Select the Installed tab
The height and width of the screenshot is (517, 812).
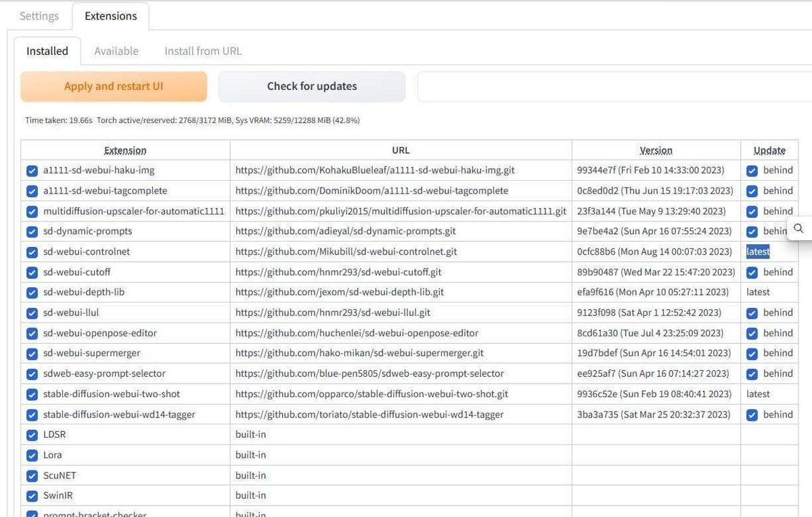pyautogui.click(x=47, y=51)
